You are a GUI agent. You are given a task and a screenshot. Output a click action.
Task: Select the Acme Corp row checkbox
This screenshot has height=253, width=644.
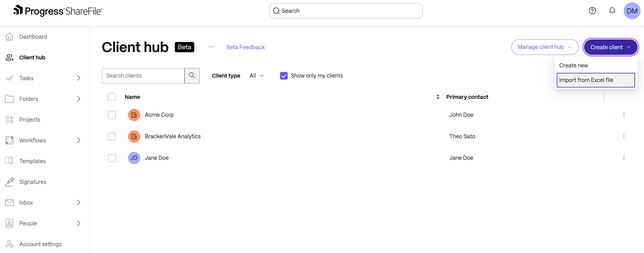point(112,115)
